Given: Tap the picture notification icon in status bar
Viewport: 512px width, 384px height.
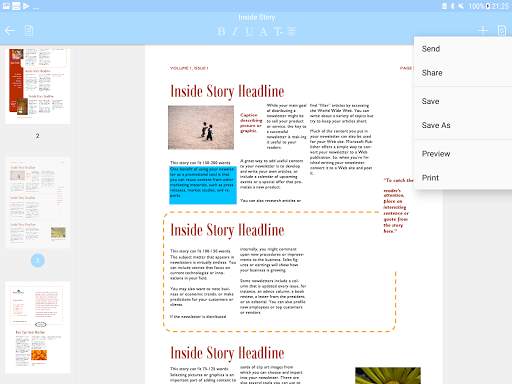Looking at the screenshot, I should (x=6, y=6).
